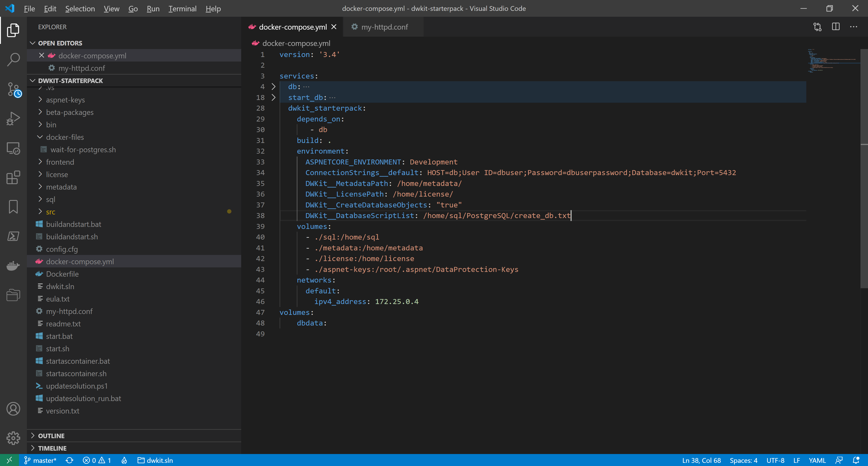
Task: Open the terminal-style activity bar icon
Action: pos(13,236)
